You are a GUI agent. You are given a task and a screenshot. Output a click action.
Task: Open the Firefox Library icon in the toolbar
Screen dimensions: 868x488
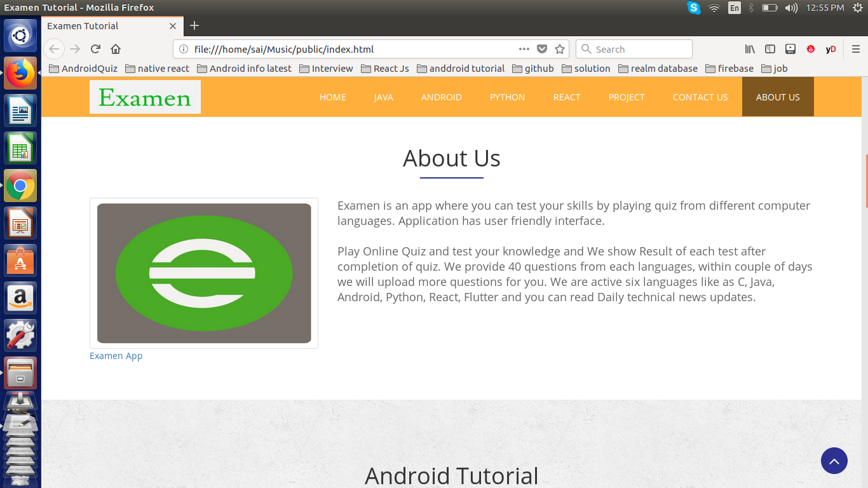tap(749, 49)
